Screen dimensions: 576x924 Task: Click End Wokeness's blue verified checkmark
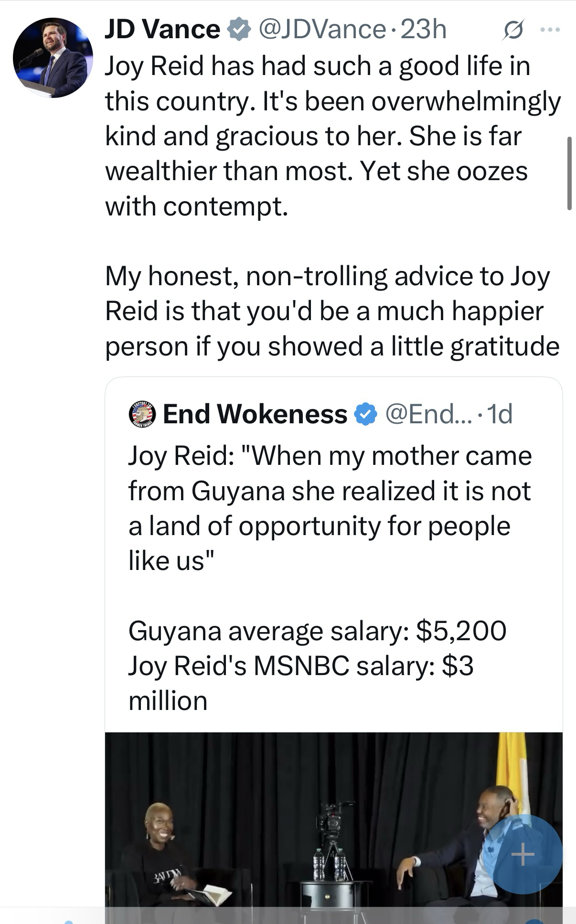click(x=366, y=414)
